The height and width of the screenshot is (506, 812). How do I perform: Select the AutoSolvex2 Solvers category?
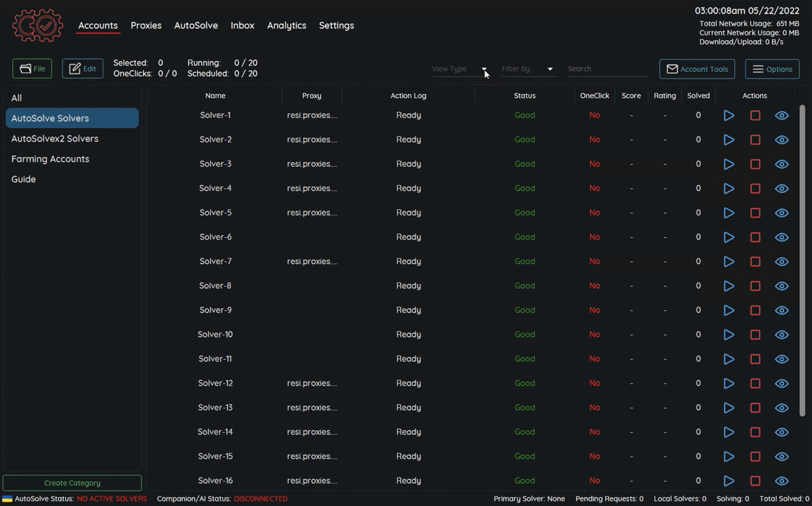coord(72,139)
